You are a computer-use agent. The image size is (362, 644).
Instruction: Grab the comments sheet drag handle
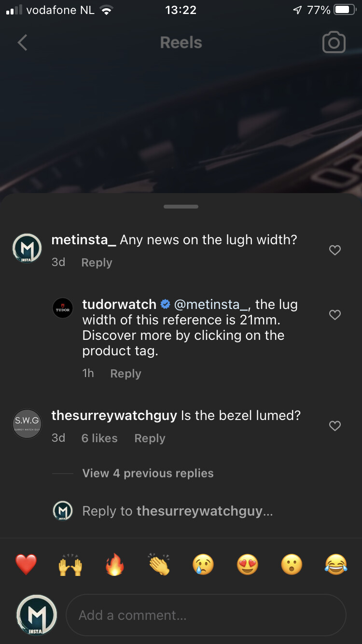point(181,207)
